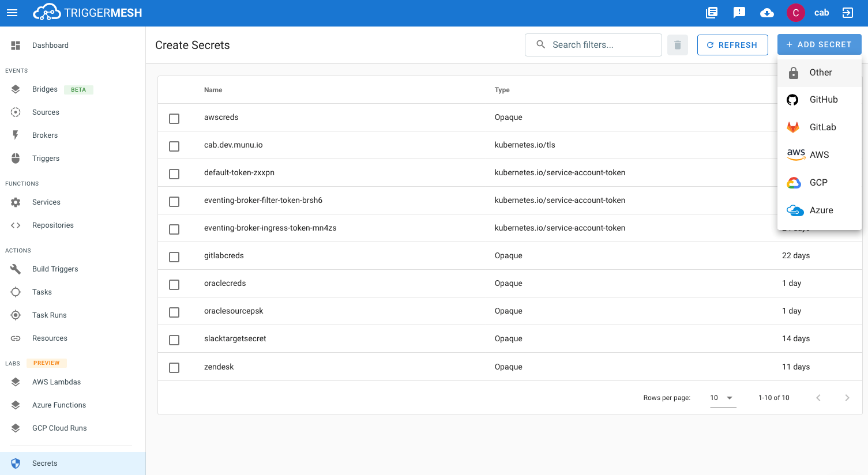Check the zendesk secret checkbox
The width and height of the screenshot is (868, 475).
click(174, 367)
